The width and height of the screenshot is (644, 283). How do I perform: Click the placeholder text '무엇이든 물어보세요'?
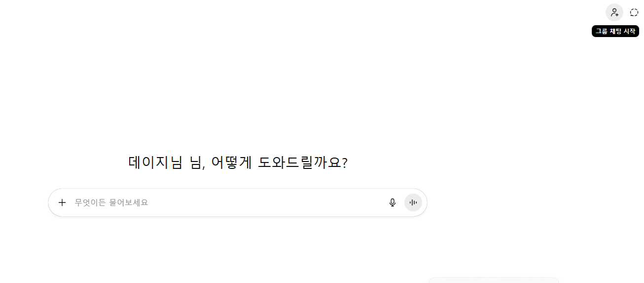[x=111, y=202]
